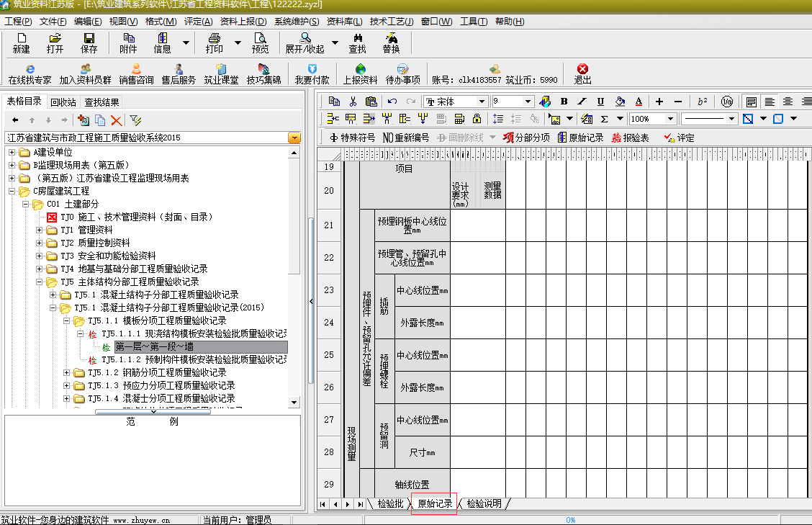Screen dimensions: 812x525
Task: Click the lock cell icon
Action: 477,119
